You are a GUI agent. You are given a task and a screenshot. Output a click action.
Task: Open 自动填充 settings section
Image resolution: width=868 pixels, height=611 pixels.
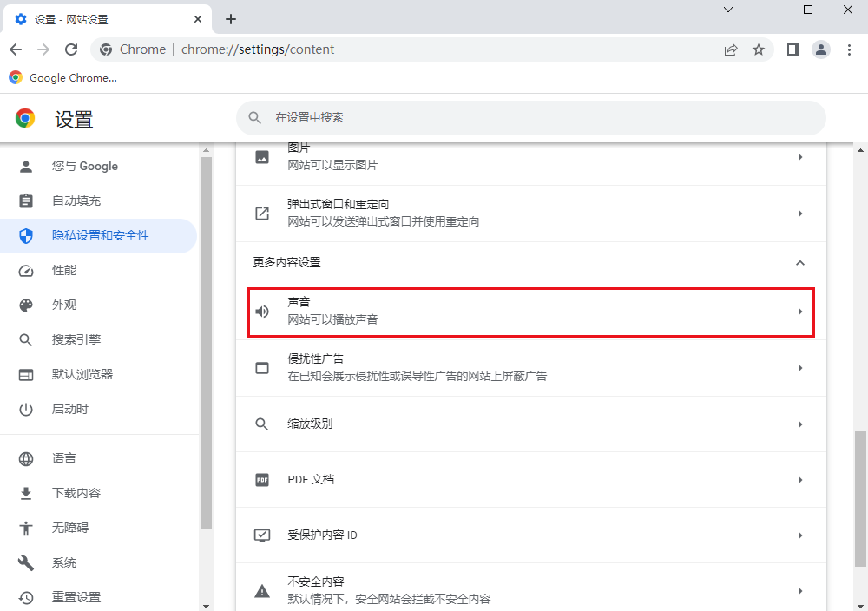(99, 200)
